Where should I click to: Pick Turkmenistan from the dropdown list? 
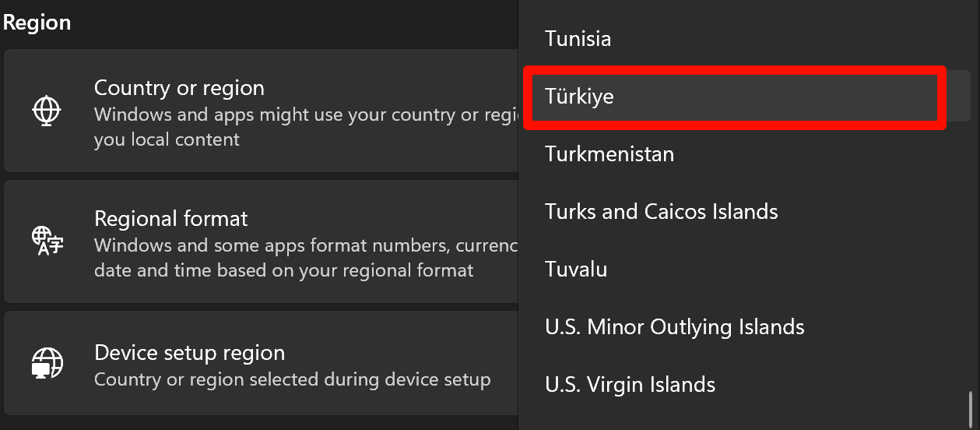[609, 154]
